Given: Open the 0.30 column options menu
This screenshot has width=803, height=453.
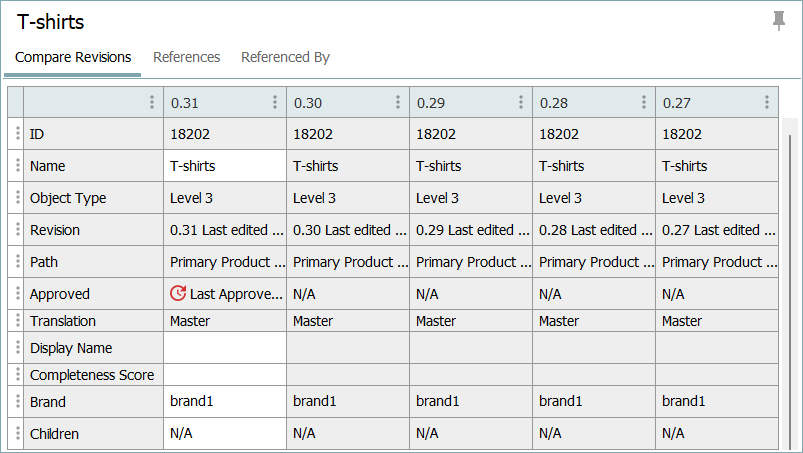Looking at the screenshot, I should (x=398, y=102).
